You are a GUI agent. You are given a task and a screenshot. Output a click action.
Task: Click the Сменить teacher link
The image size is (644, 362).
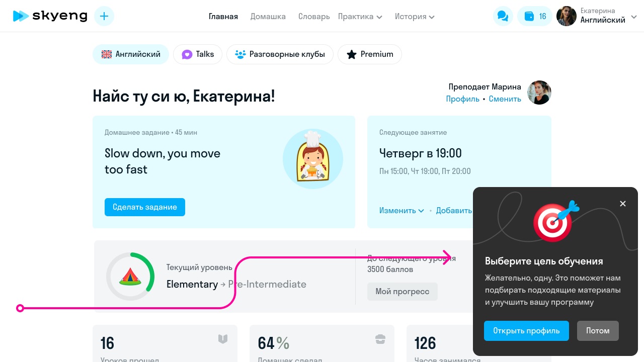tap(505, 99)
